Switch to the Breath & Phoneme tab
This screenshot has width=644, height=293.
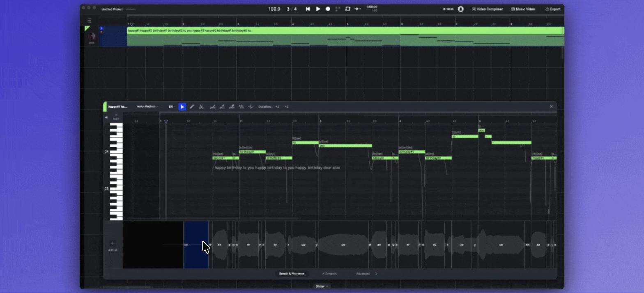pyautogui.click(x=292, y=274)
